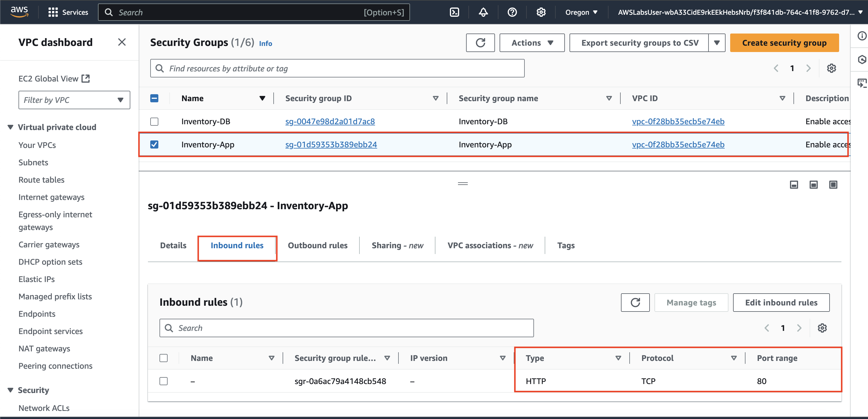Open AWS CloudShell terminal icon

point(454,12)
